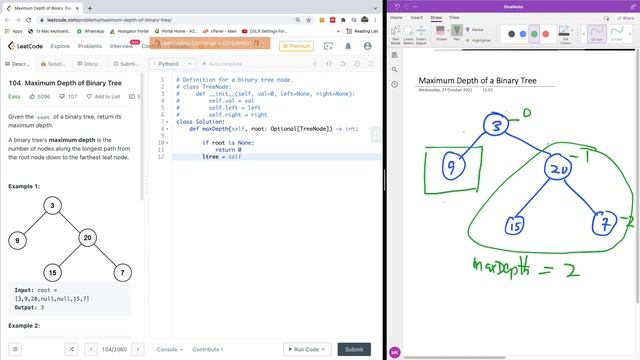Choose the Insert Space tool in OneNote
The image size is (640, 360).
coord(421,35)
